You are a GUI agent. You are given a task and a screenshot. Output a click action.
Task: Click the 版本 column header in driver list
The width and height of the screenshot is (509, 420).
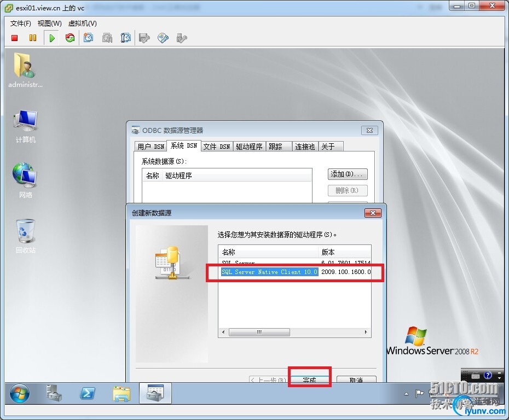coord(344,252)
